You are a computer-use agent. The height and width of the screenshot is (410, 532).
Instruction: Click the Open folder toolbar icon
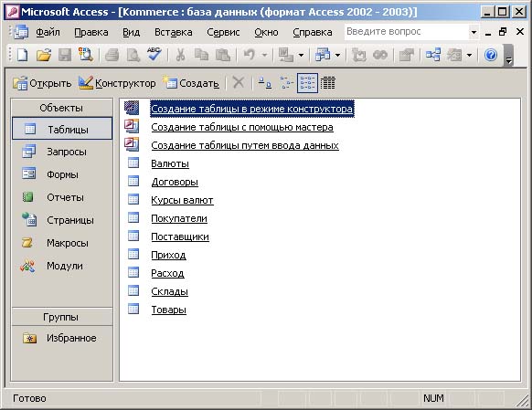(x=44, y=55)
